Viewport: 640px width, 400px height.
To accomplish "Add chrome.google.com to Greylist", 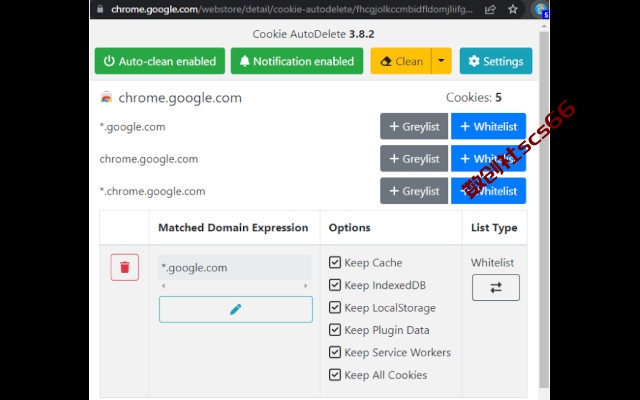I will point(414,158).
